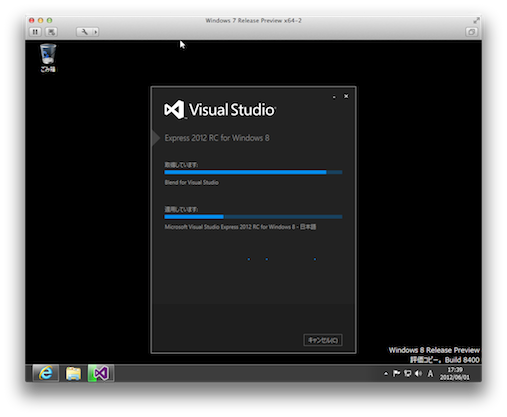This screenshot has height=417, width=507.
Task: Click the Cancel button in the installer
Action: (323, 340)
